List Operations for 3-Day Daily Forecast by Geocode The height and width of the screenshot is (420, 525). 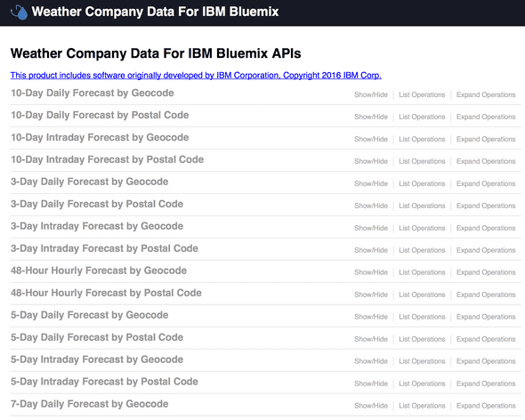point(422,183)
